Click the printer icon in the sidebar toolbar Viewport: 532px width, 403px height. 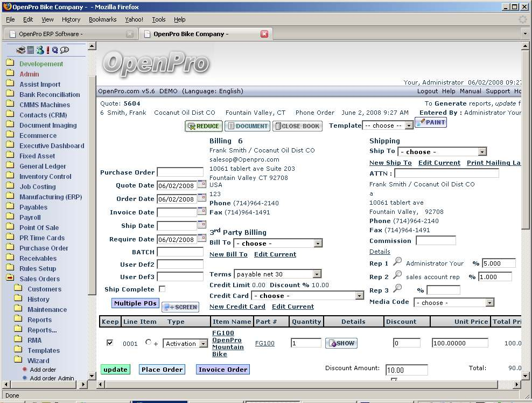(21, 50)
